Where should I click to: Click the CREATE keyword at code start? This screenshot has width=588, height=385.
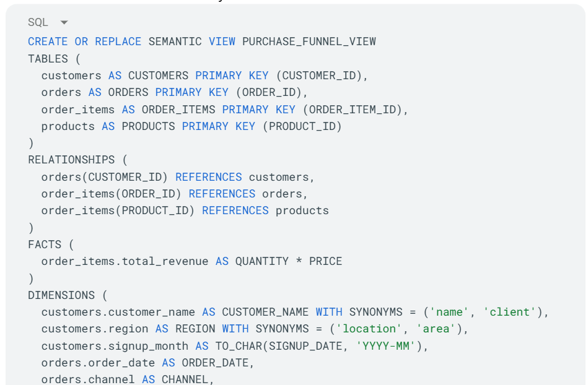pyautogui.click(x=48, y=41)
